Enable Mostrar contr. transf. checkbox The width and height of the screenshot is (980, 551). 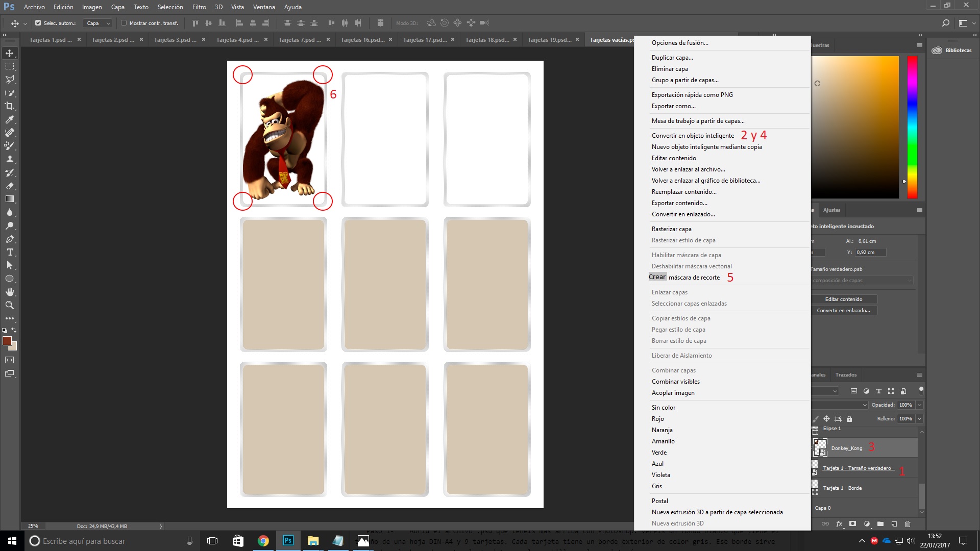pyautogui.click(x=124, y=23)
